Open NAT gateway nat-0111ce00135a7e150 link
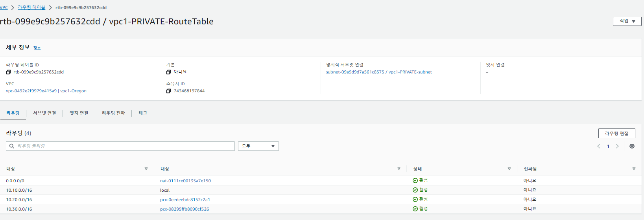The height and width of the screenshot is (220, 644). coord(185,181)
